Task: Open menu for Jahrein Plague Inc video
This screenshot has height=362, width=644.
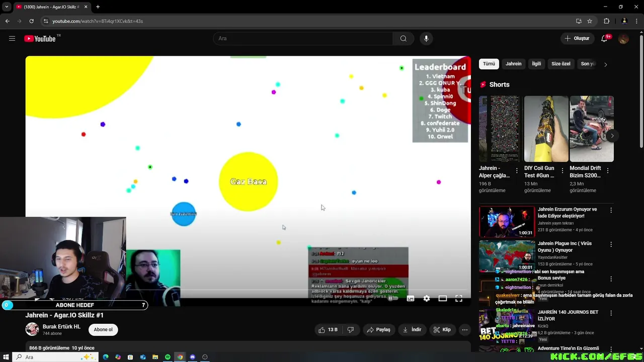Action: [611, 244]
